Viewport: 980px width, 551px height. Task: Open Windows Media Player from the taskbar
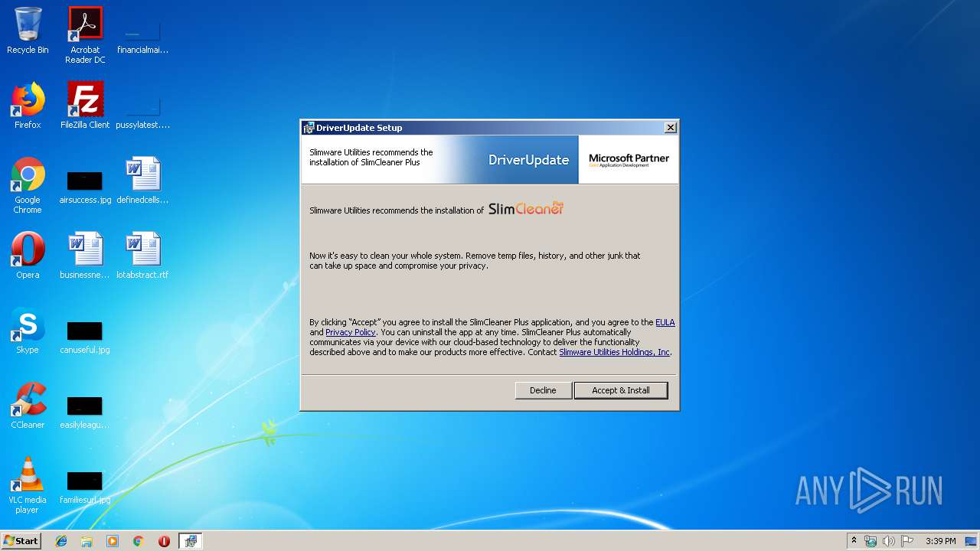pos(113,541)
